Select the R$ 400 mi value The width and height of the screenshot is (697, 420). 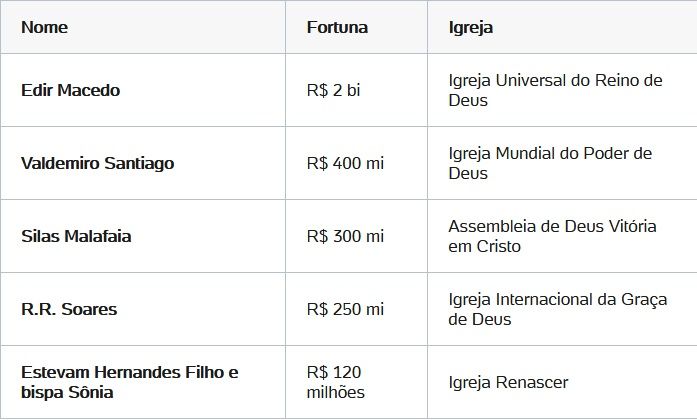(345, 163)
